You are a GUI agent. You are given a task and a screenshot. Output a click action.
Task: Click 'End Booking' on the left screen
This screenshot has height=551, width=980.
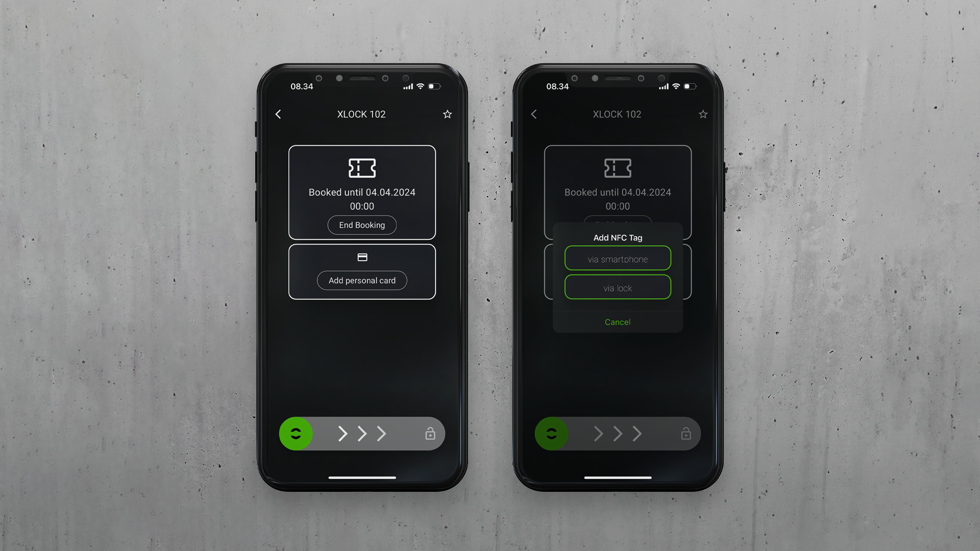[x=361, y=224]
